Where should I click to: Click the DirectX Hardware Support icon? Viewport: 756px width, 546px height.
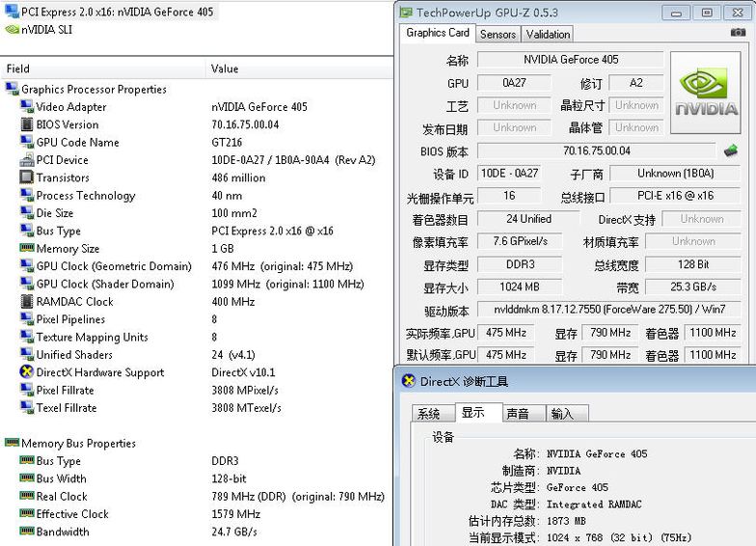click(x=27, y=372)
